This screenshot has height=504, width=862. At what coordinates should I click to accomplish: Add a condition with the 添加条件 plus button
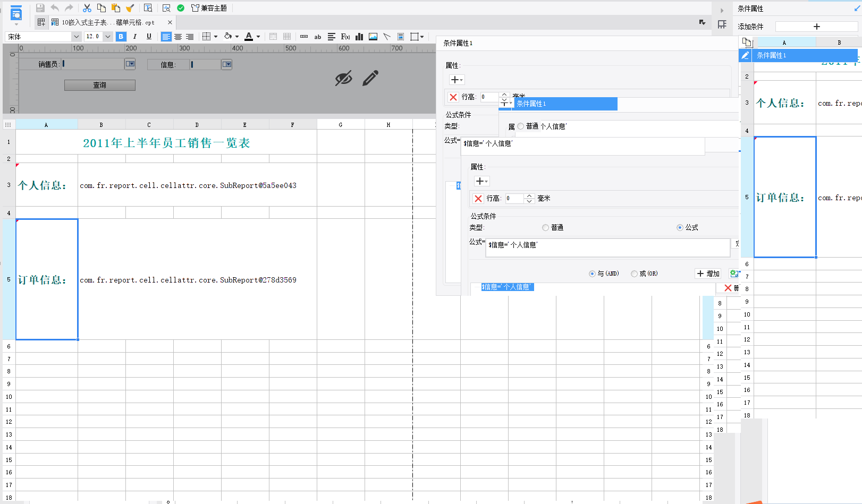817,27
